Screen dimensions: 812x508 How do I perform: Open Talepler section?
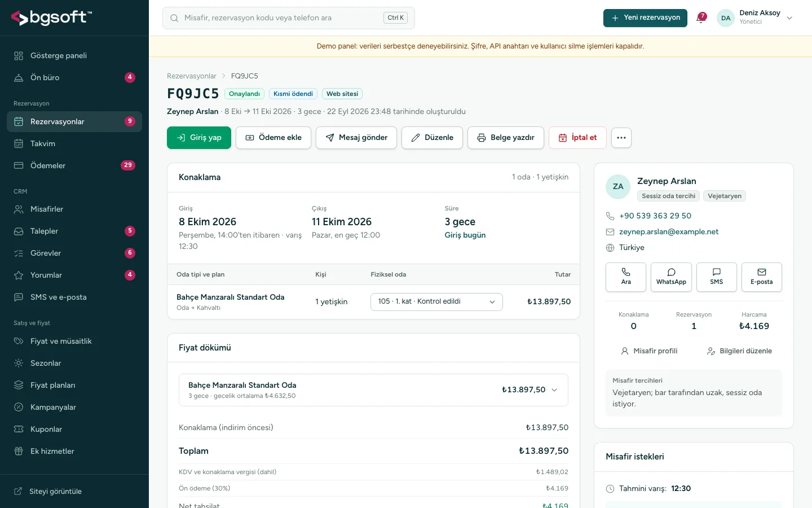click(x=74, y=231)
